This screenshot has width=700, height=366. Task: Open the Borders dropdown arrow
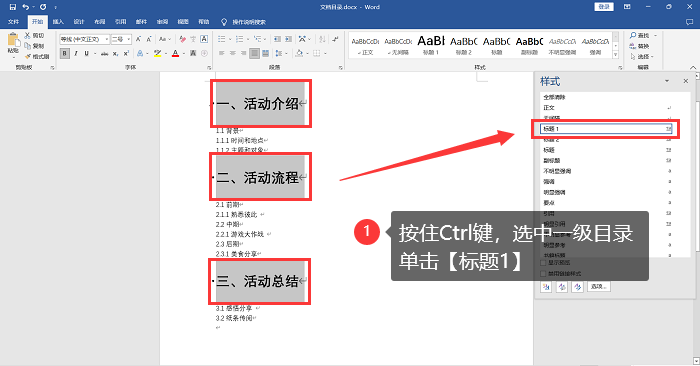(325, 54)
